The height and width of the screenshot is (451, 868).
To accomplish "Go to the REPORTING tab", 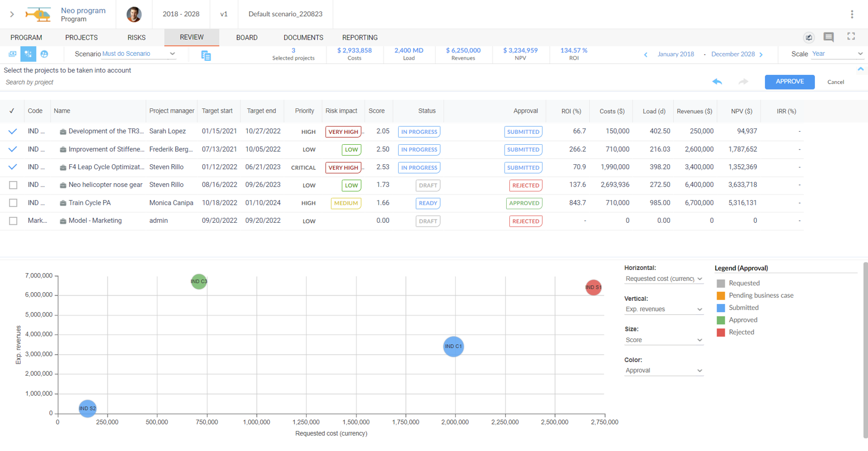I will pyautogui.click(x=360, y=37).
